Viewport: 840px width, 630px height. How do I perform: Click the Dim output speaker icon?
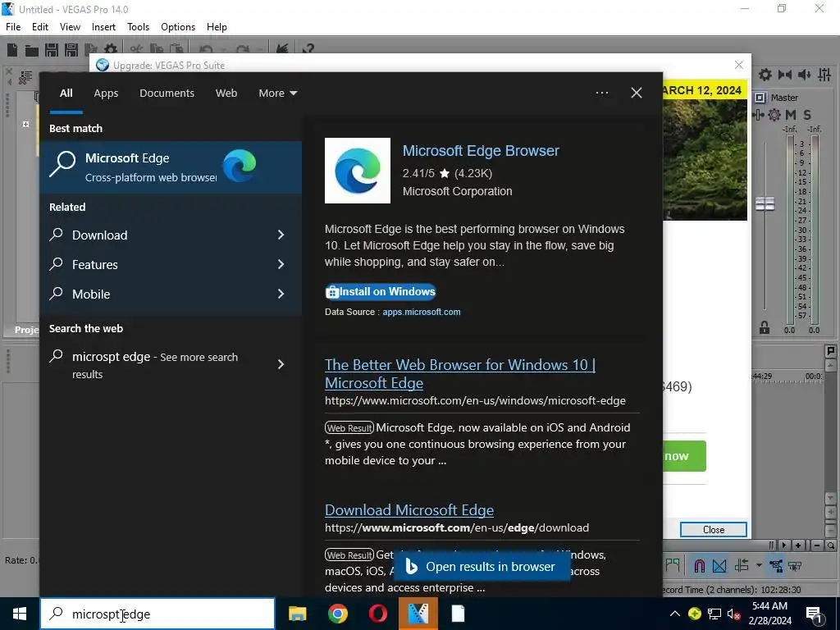(x=804, y=75)
